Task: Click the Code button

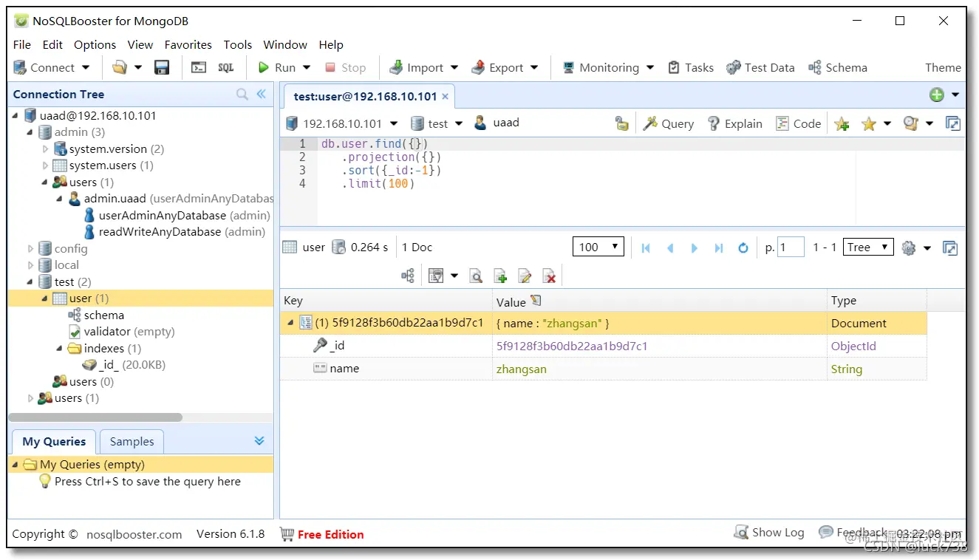Action: click(x=798, y=123)
